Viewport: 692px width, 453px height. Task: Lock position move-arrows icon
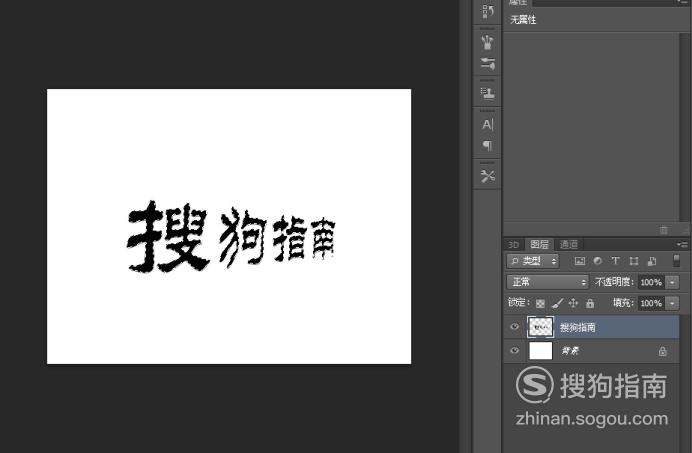573,303
